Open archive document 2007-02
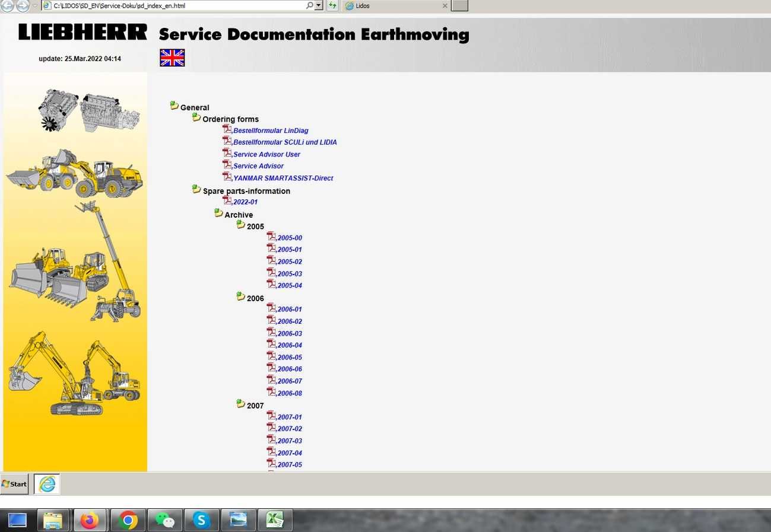This screenshot has width=771, height=532. [290, 429]
